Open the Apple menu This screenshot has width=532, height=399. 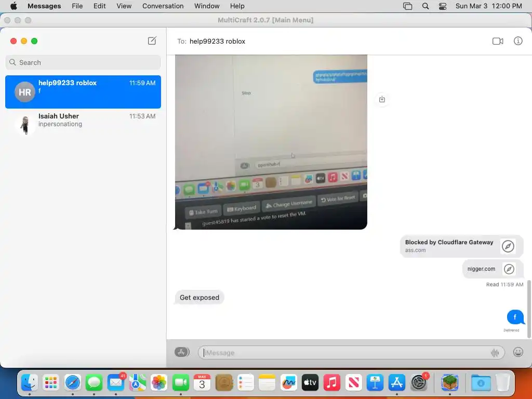click(x=14, y=6)
